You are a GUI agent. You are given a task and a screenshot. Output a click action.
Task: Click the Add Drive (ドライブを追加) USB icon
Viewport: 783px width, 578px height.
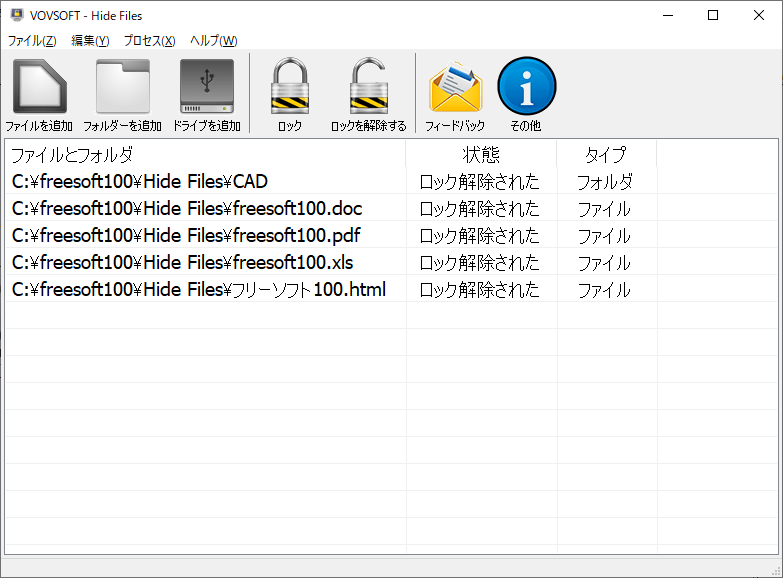207,86
